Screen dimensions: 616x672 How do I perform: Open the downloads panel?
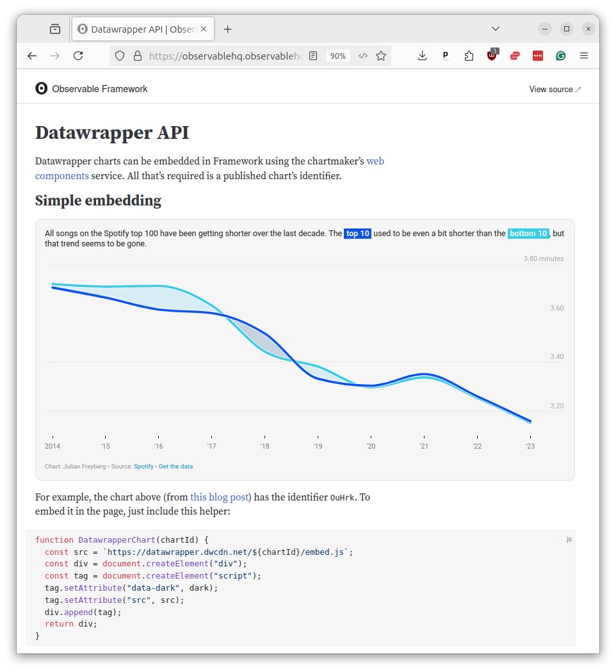[x=422, y=56]
